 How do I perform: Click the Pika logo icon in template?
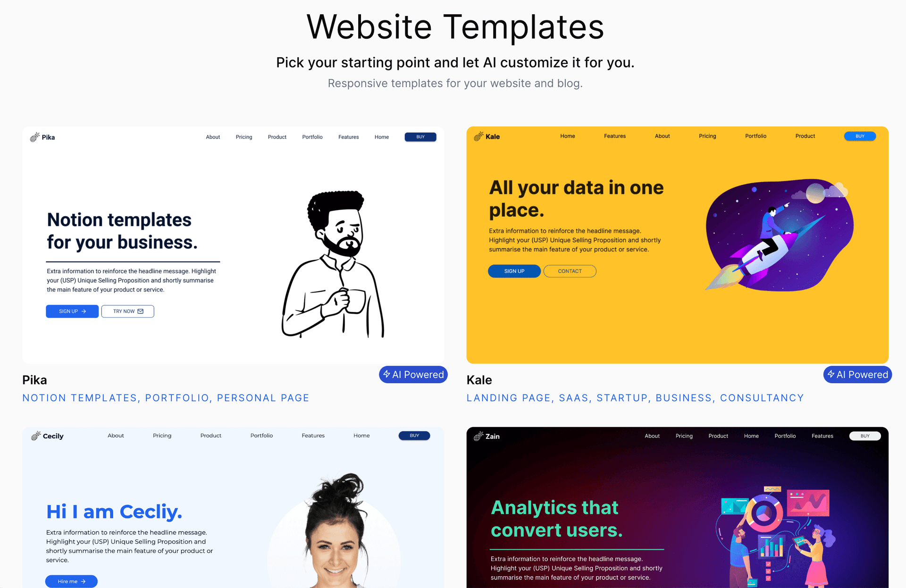[34, 137]
